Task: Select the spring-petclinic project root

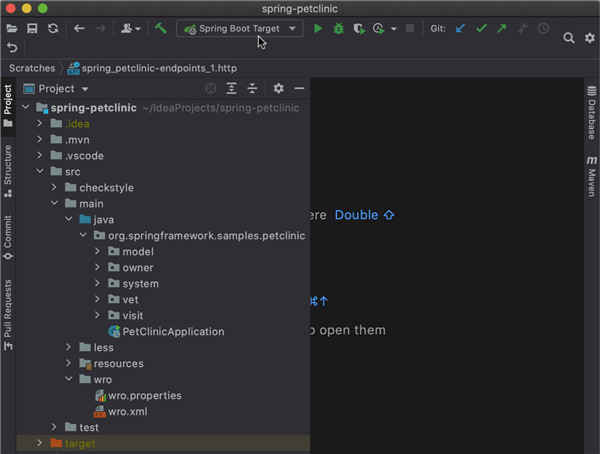Action: pyautogui.click(x=93, y=108)
